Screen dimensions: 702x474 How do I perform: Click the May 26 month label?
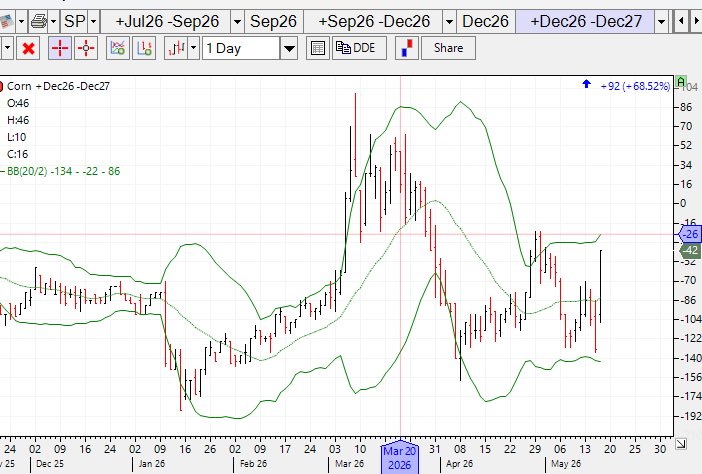[x=566, y=464]
